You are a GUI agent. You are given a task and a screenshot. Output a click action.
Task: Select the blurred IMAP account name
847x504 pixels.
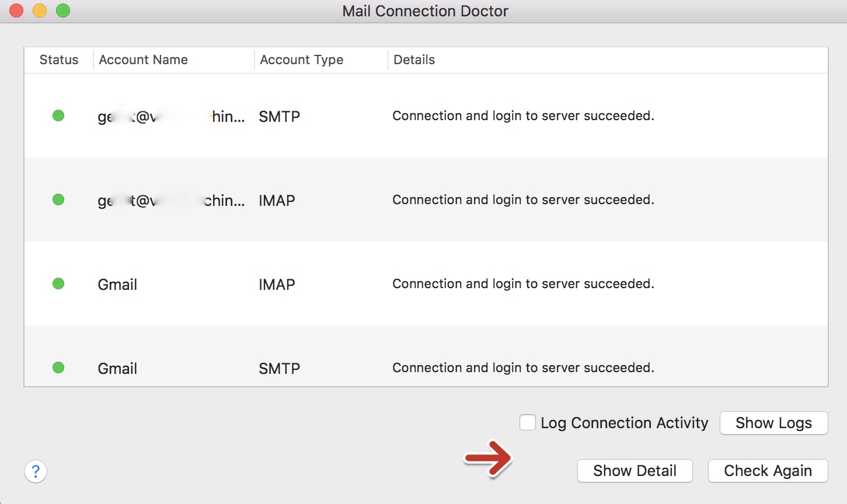170,201
